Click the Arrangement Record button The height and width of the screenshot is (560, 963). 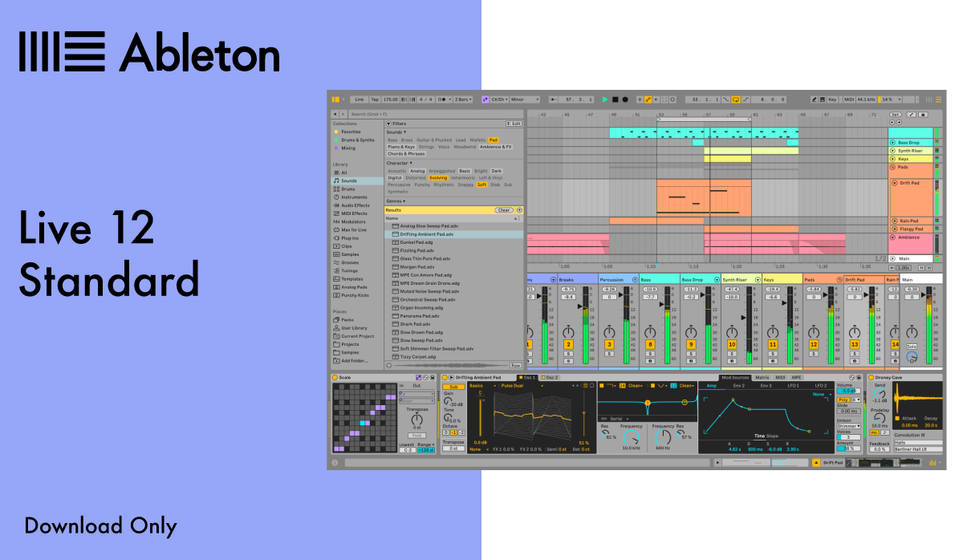pos(625,99)
